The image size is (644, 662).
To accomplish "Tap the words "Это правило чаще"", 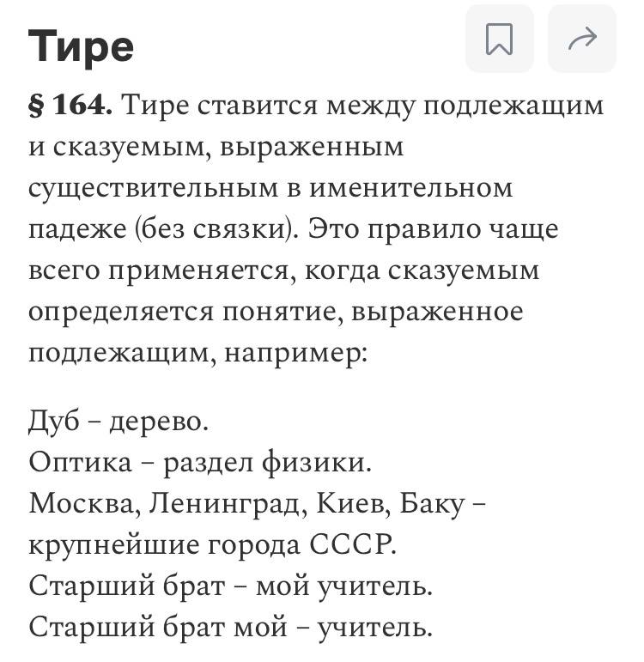I will [x=434, y=229].
